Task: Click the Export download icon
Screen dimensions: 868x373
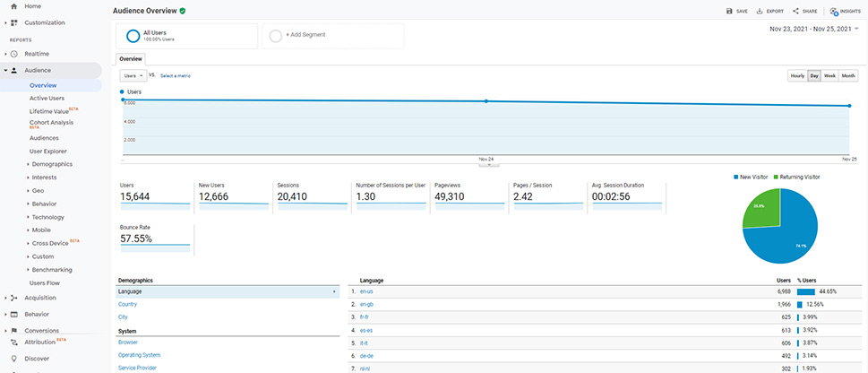Action: coord(760,11)
